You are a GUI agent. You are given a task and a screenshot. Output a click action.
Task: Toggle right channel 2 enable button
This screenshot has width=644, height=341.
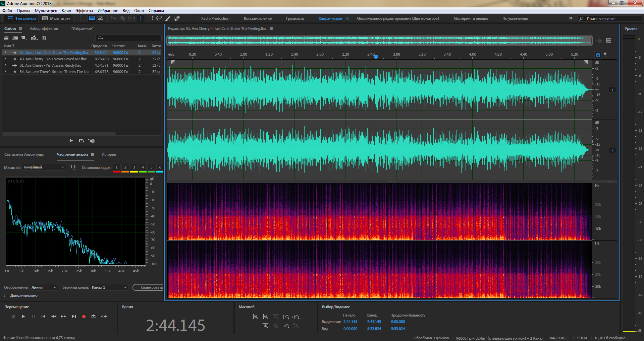pyautogui.click(x=612, y=150)
